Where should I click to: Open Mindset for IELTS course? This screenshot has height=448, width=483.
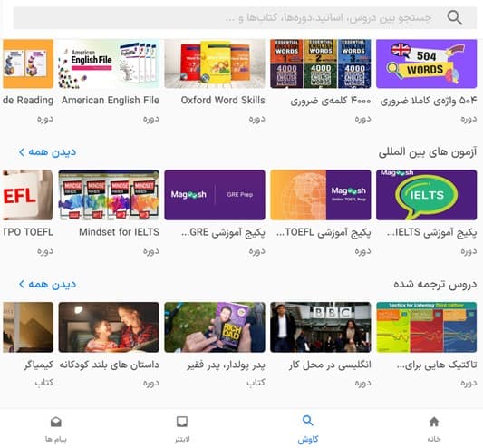click(x=109, y=195)
